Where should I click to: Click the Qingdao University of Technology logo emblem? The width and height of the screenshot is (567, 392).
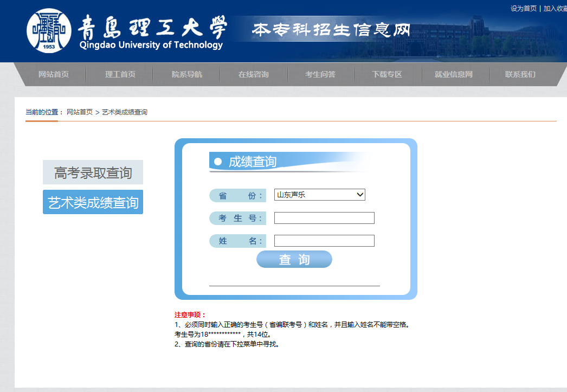[x=49, y=31]
